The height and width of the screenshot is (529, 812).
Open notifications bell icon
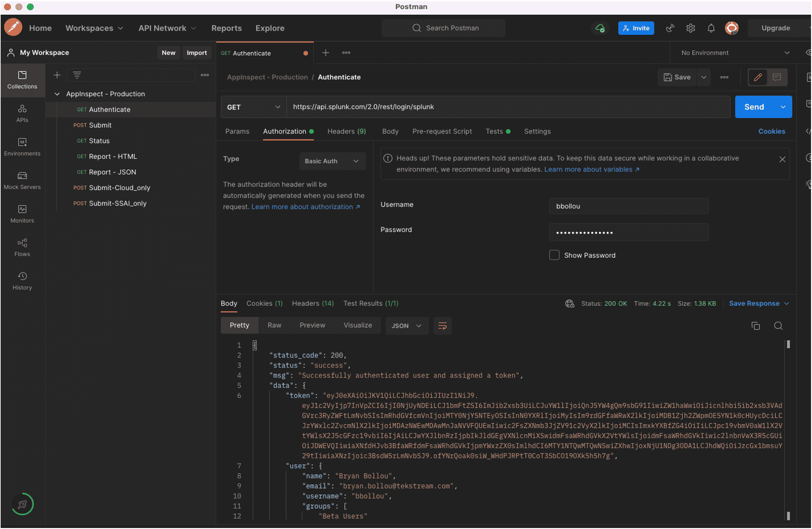point(711,28)
